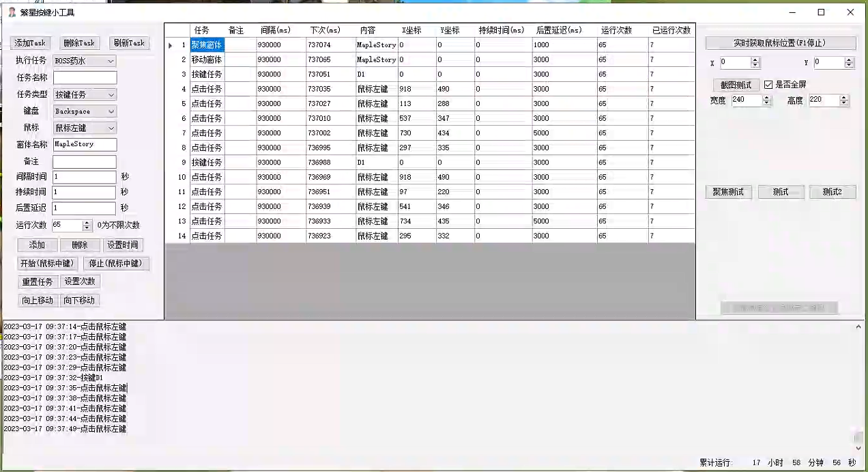Click the 下次(ms) column header
The width and height of the screenshot is (868, 472).
click(x=325, y=30)
